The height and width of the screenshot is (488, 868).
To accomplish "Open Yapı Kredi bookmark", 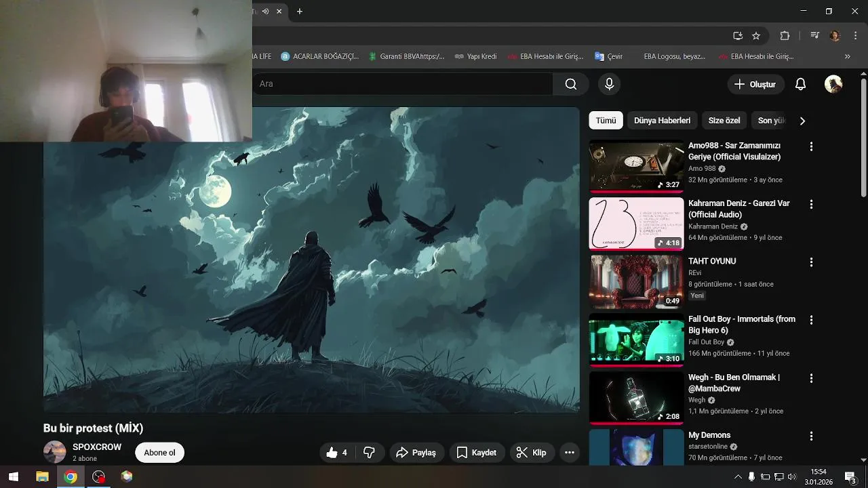I will coord(475,56).
